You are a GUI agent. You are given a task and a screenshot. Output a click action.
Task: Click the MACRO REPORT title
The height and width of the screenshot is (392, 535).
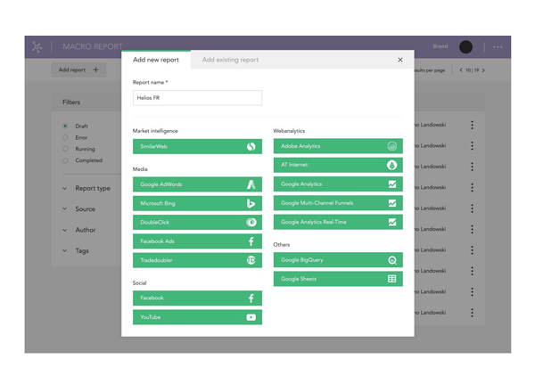[x=93, y=46]
